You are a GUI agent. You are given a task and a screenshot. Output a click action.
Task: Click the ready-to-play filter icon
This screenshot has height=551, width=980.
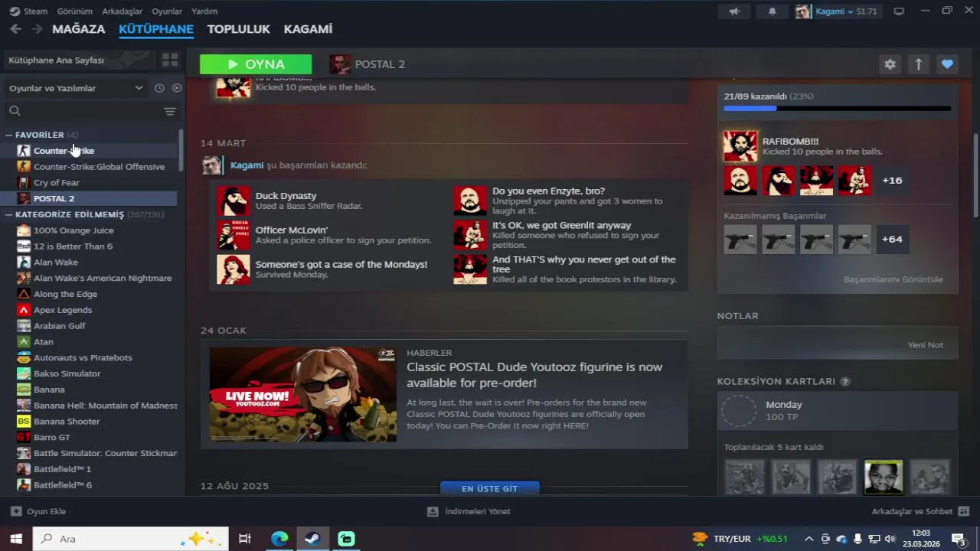coord(177,88)
